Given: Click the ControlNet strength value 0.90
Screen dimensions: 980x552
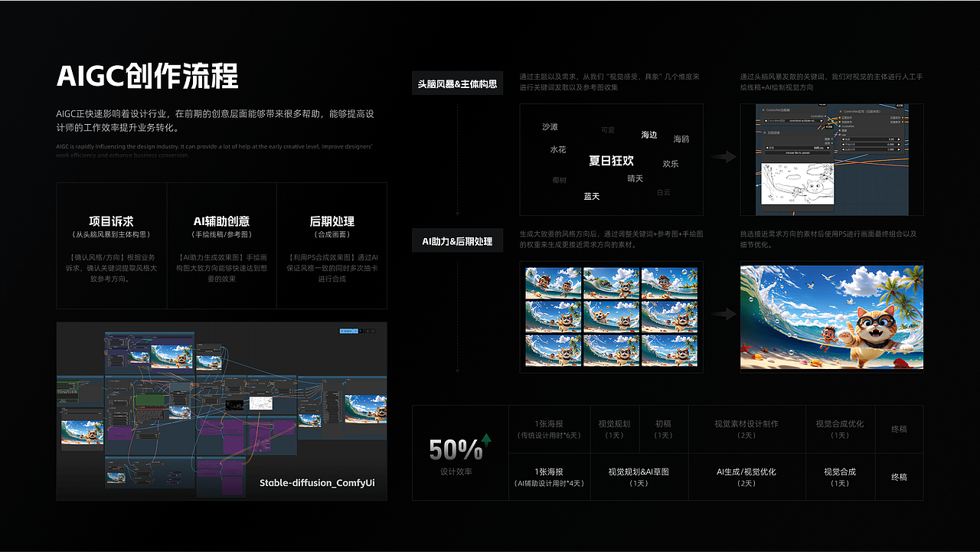Looking at the screenshot, I should (871, 139).
